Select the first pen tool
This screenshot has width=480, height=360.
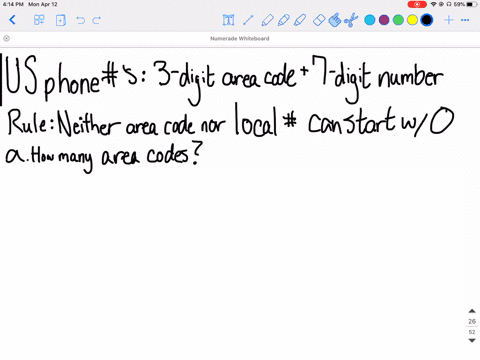(267, 20)
